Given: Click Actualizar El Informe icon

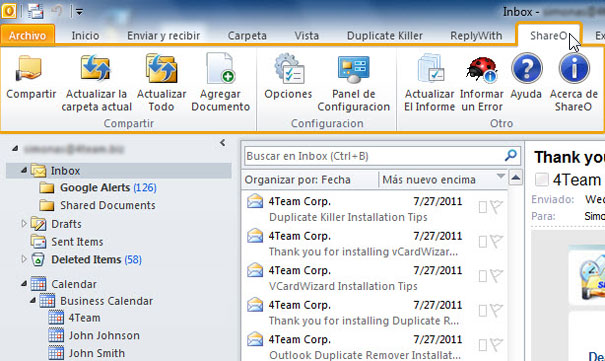Looking at the screenshot, I should tap(431, 69).
